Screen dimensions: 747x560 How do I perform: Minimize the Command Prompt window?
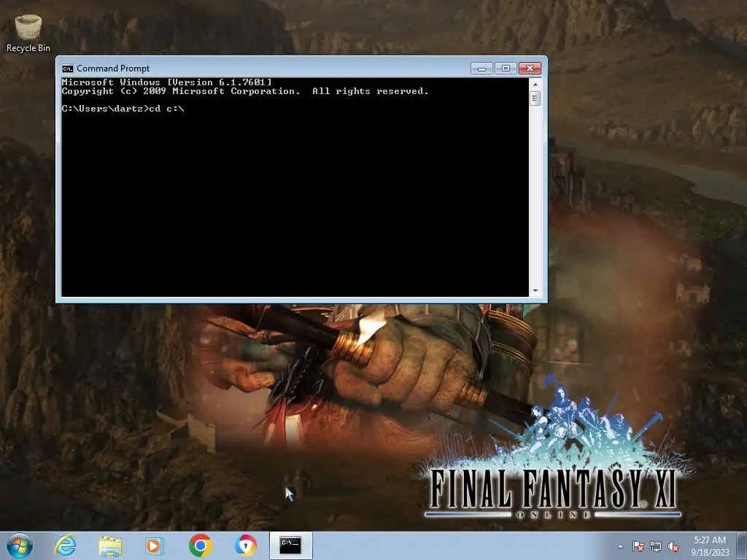pyautogui.click(x=481, y=69)
